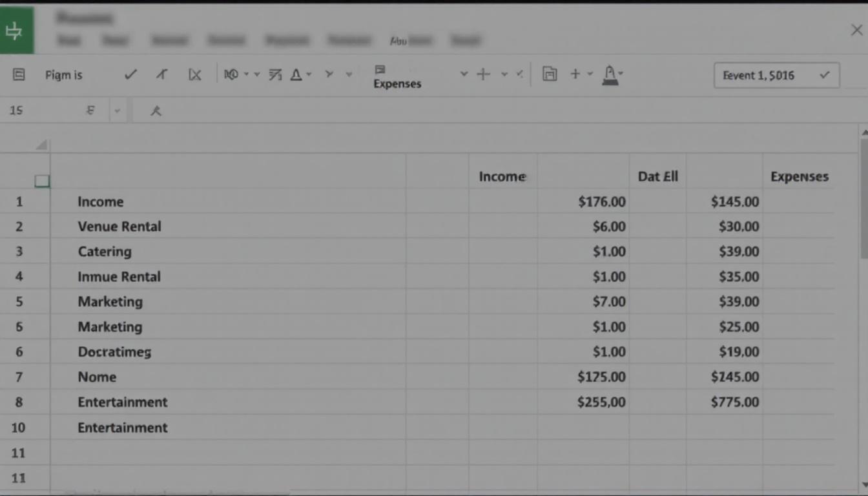Click the large plus icon after Expenses
Viewport: 868px width, 496px height.
tap(483, 75)
